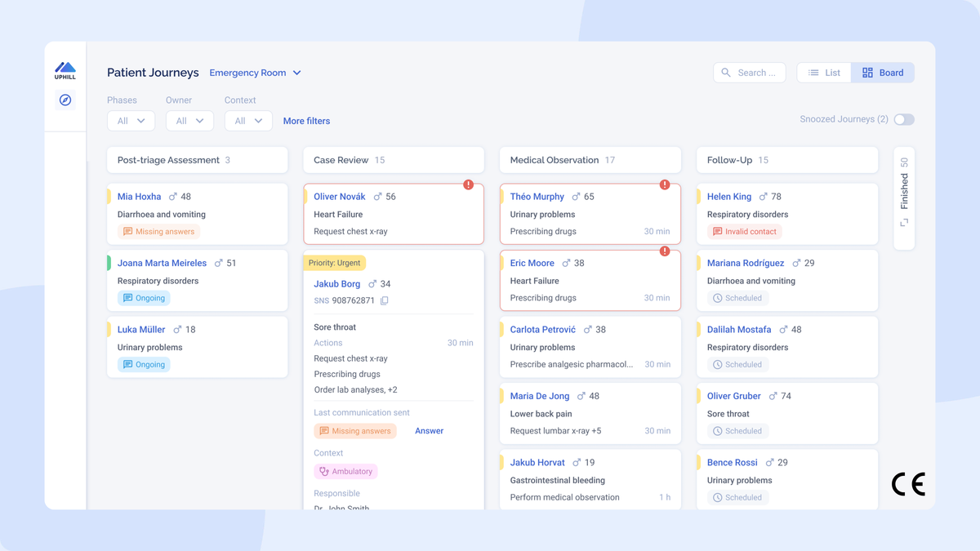
Task: Click the Answer link in Jakub Borg card
Action: pyautogui.click(x=429, y=431)
